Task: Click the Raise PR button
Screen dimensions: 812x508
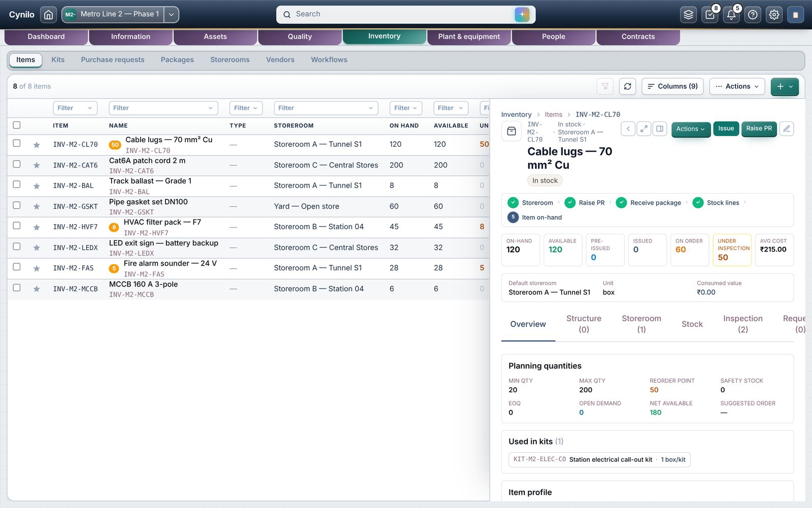Action: (x=759, y=129)
